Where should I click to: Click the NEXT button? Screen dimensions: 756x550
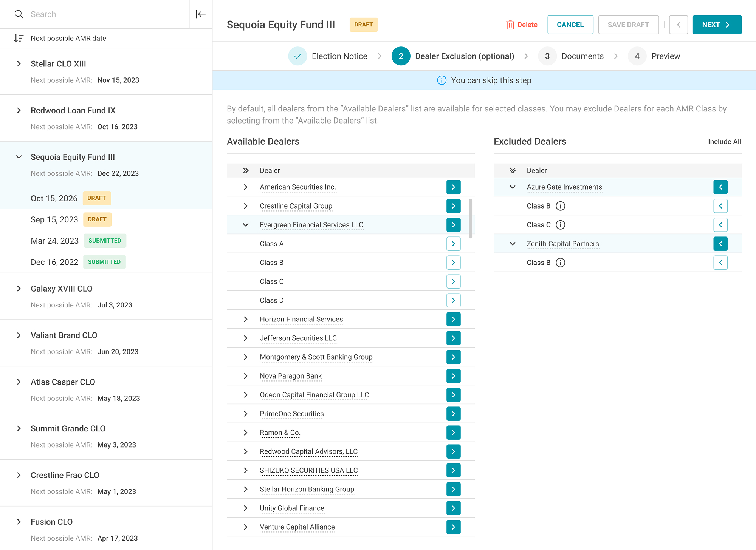(x=717, y=25)
